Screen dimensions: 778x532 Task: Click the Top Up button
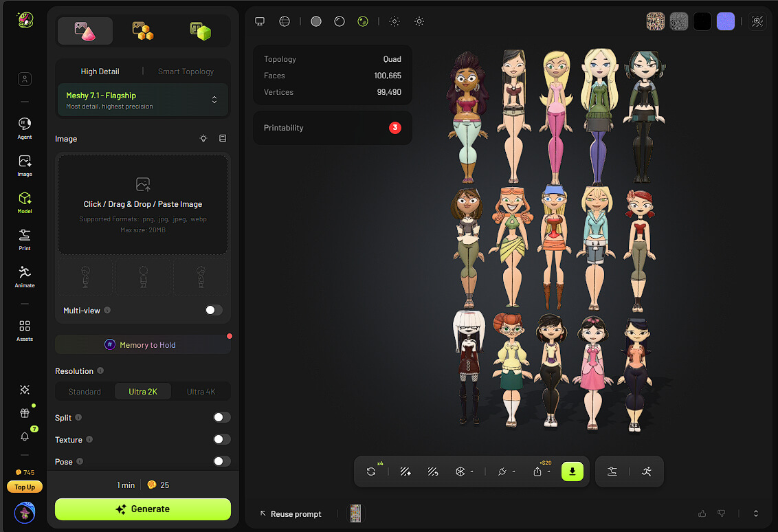[x=24, y=487]
